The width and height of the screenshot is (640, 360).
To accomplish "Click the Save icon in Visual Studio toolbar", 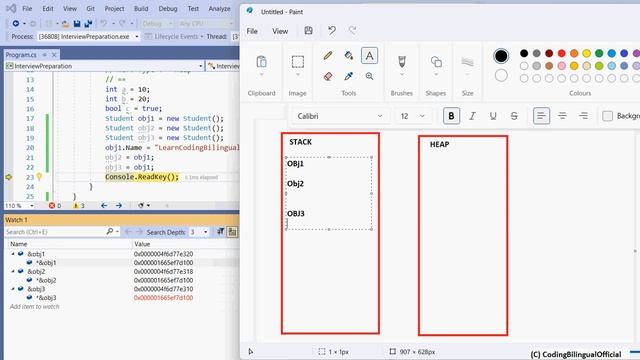I will (x=77, y=24).
